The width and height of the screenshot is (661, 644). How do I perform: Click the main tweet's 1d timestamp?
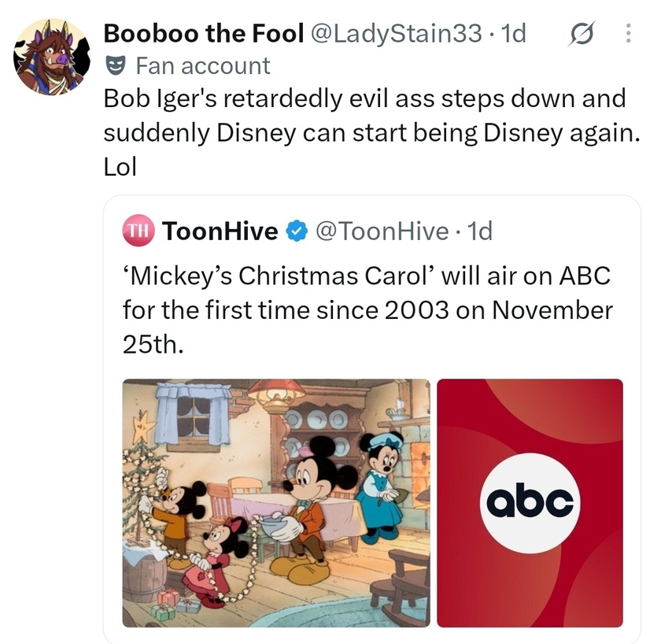pyautogui.click(x=513, y=33)
